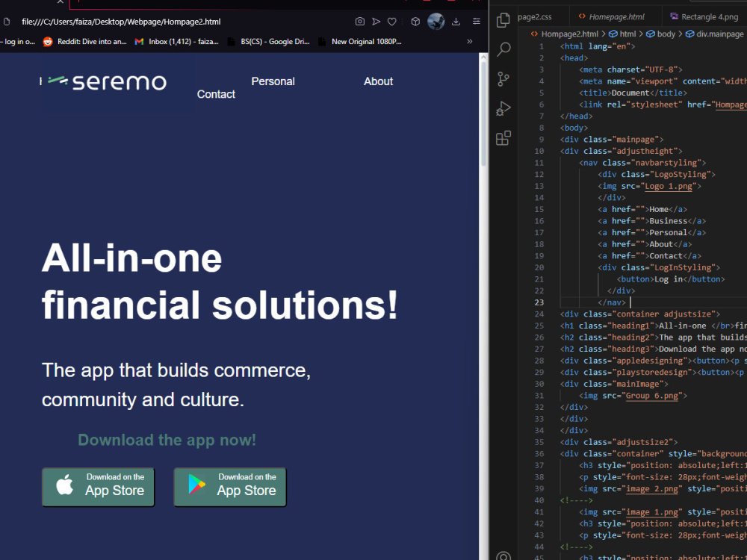The width and height of the screenshot is (747, 560).
Task: Click the Log in button code on line 21
Action: [x=671, y=279]
